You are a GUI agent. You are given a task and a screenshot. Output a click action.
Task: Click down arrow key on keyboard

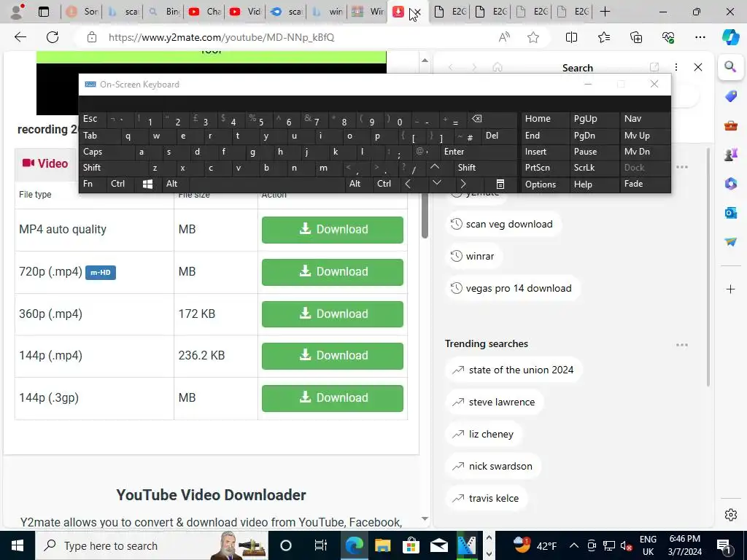436,183
